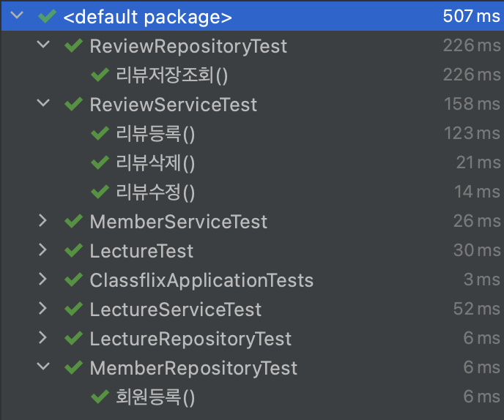Viewport: 504px width, 420px height.
Task: Click the passed icon beside 리뷰삭제()
Action: tap(100, 162)
